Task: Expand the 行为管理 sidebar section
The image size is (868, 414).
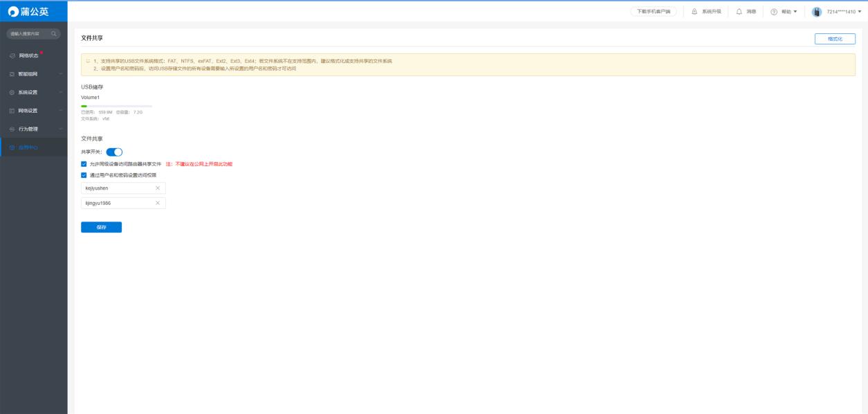Action: [x=33, y=129]
